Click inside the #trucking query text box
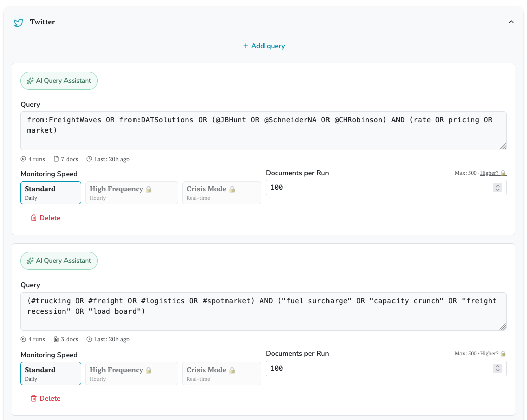 coord(263,311)
